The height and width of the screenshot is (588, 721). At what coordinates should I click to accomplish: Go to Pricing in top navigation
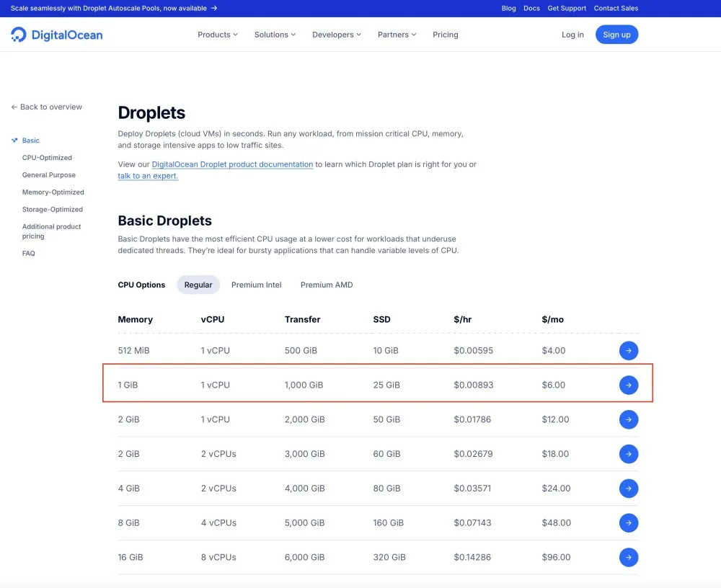(x=445, y=35)
